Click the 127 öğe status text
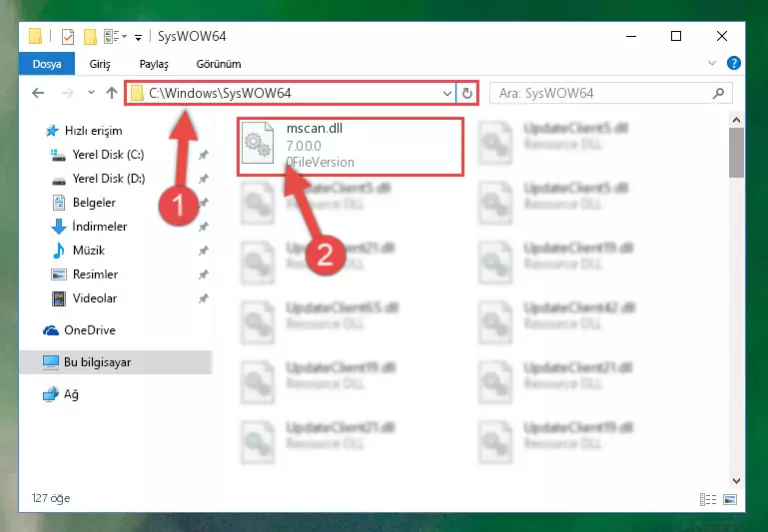This screenshot has height=532, width=768. click(51, 498)
